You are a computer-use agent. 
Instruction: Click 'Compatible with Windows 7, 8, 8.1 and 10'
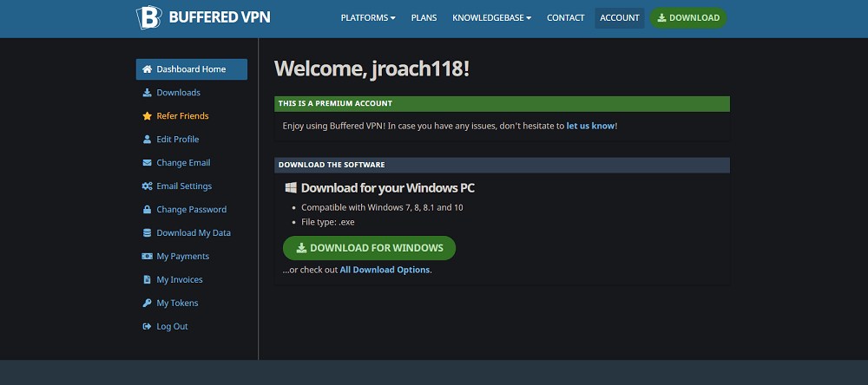382,207
